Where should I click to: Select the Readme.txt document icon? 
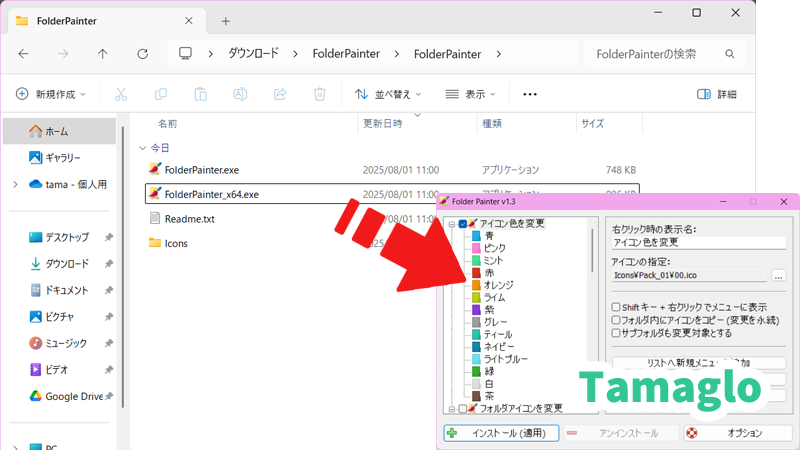click(x=155, y=218)
